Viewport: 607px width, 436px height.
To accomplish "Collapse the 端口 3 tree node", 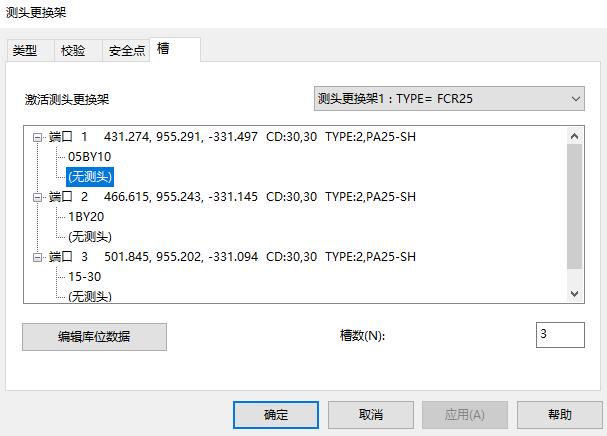I will 38,257.
